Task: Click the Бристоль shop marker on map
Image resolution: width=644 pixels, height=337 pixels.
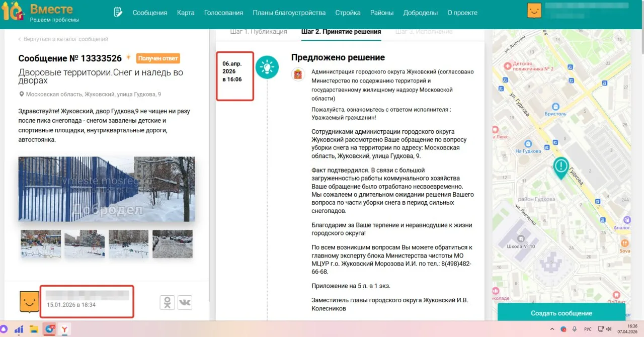Action: coord(555,107)
